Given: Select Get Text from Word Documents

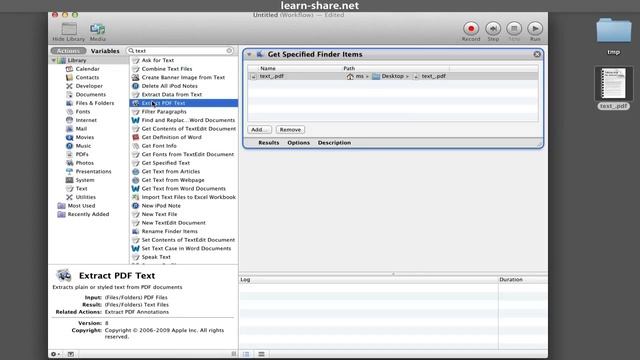Looking at the screenshot, I should 184,189.
